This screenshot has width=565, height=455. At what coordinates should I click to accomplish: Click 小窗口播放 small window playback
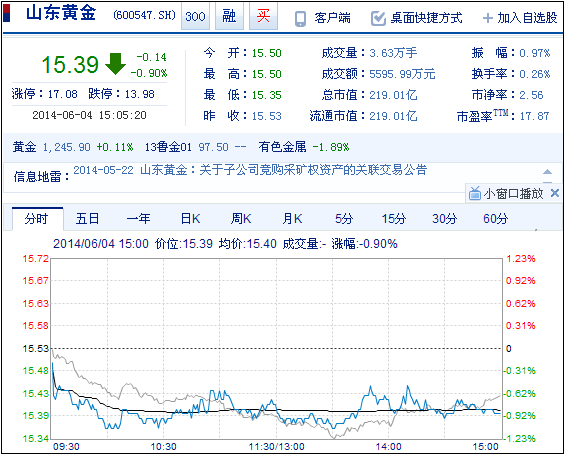click(x=513, y=194)
